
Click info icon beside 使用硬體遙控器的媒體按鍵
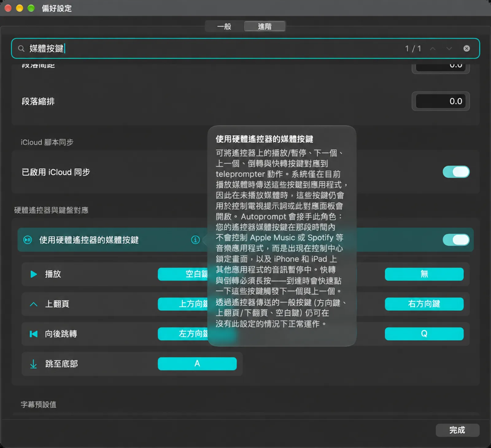195,240
